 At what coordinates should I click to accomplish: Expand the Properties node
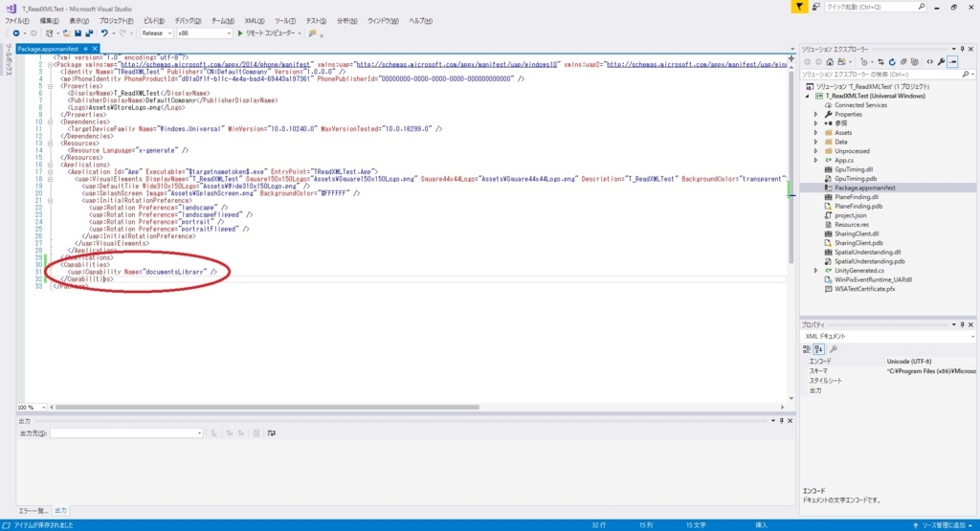point(815,114)
